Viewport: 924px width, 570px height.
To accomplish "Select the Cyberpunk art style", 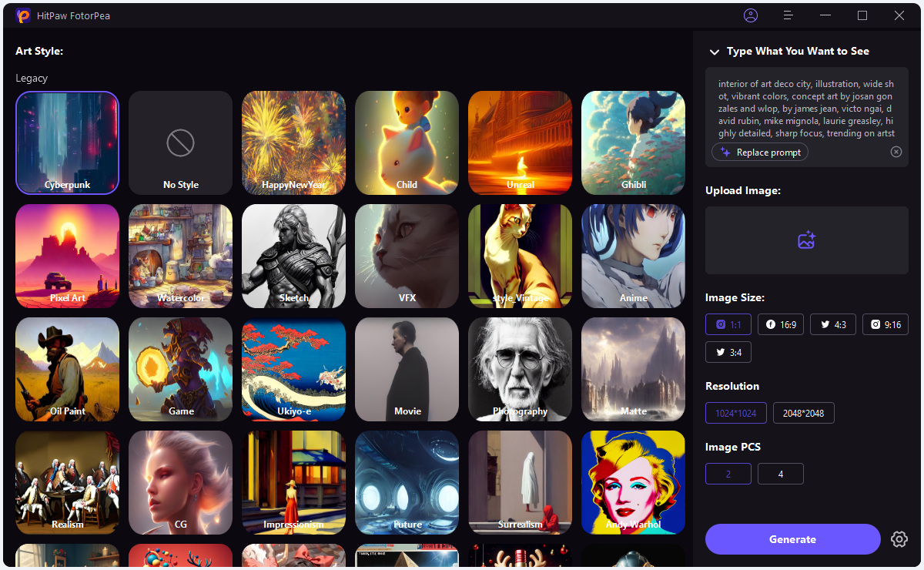I will (68, 142).
